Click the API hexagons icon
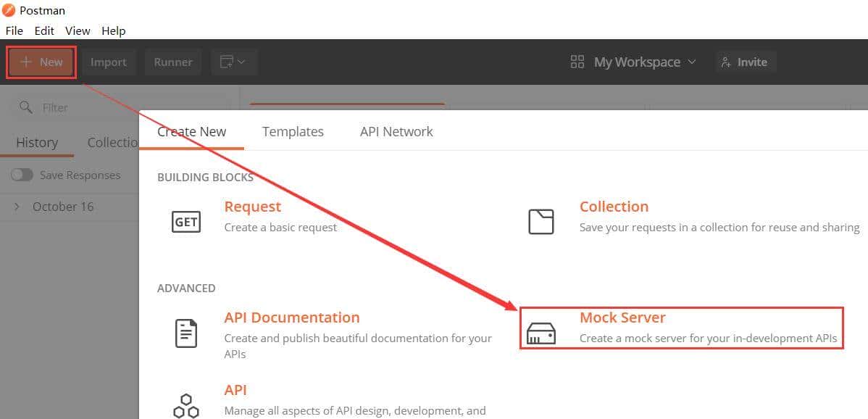Image resolution: width=868 pixels, height=419 pixels. 186,406
